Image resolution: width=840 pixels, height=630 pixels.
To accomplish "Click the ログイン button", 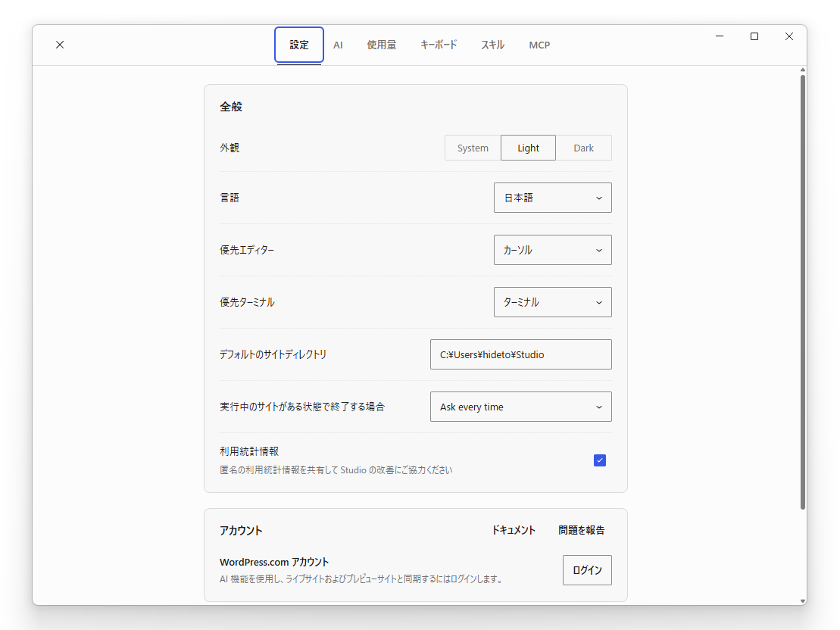I will [587, 570].
